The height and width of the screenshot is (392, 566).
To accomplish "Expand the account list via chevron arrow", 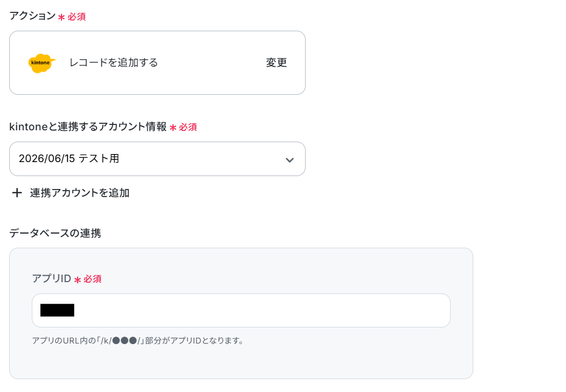I will click(x=289, y=160).
